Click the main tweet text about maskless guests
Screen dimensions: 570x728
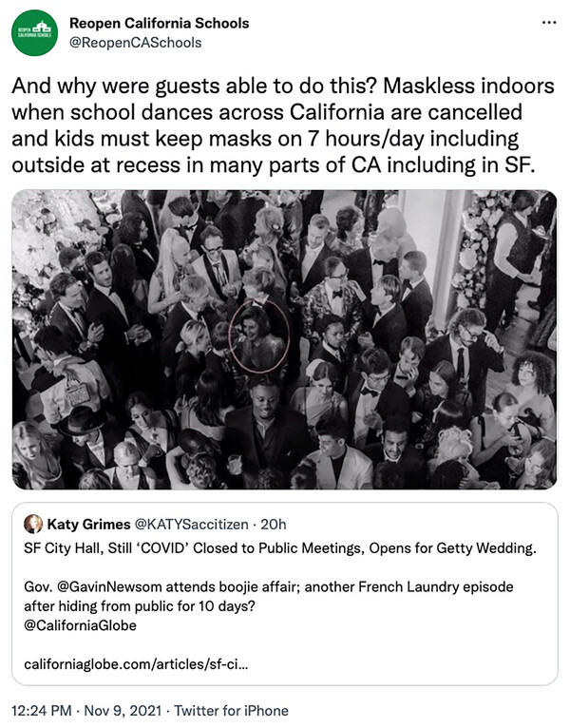(283, 125)
